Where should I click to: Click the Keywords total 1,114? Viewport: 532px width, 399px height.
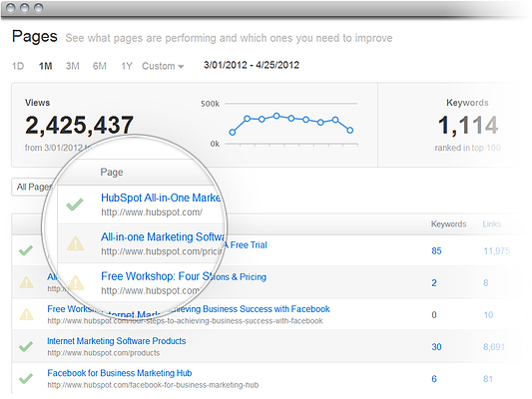pos(468,125)
